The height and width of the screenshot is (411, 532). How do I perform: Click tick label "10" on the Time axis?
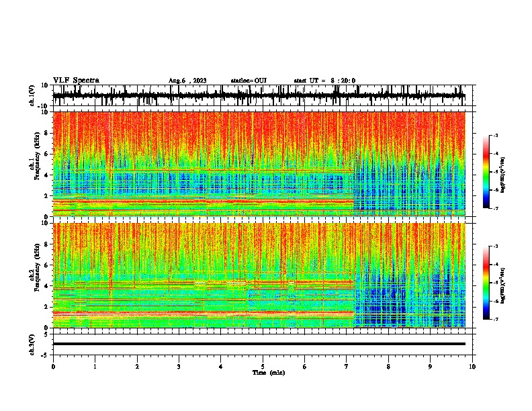[x=472, y=367]
